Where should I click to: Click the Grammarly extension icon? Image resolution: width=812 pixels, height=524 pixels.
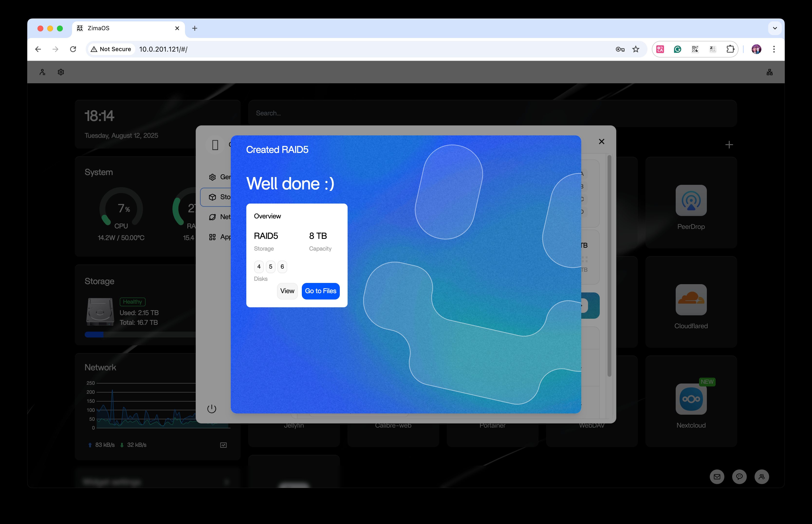677,49
